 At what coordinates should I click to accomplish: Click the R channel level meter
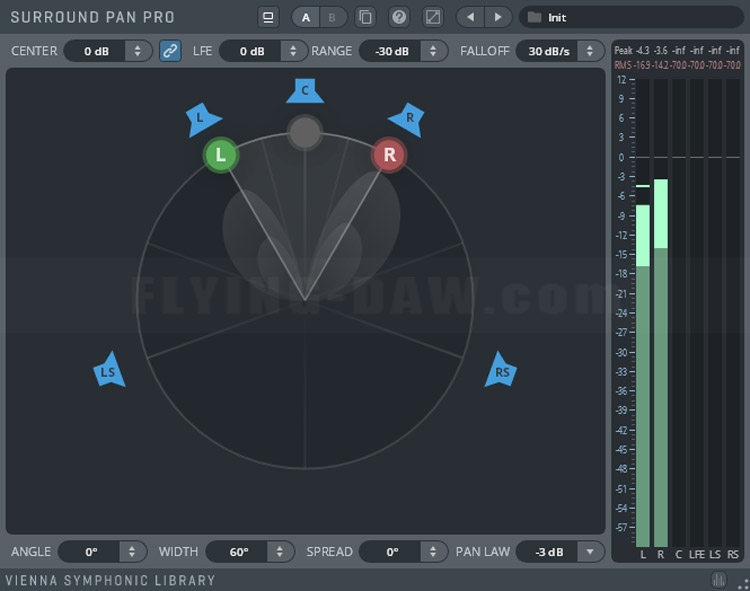click(x=661, y=313)
